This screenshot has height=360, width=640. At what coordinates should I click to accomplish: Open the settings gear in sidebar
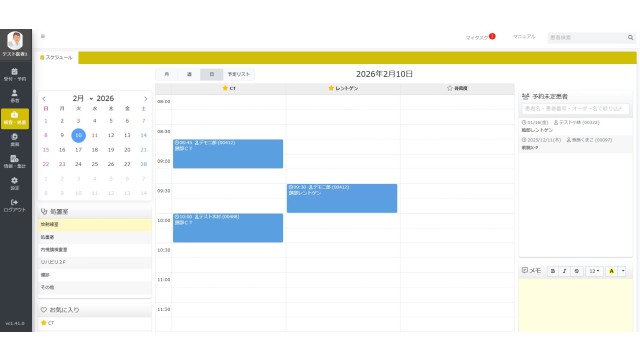tap(15, 183)
